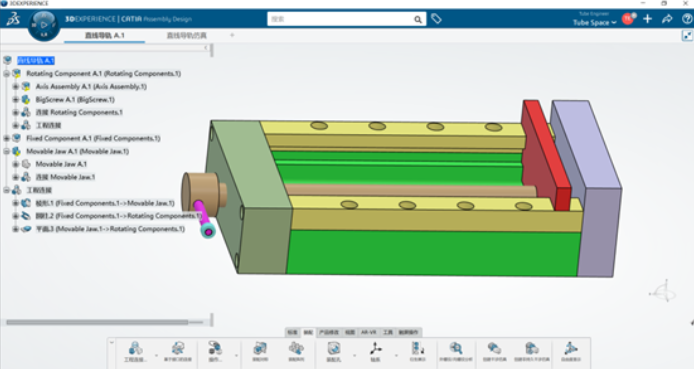Select the Movable Jaw.1->Rotating Components.1 constraint

110,229
